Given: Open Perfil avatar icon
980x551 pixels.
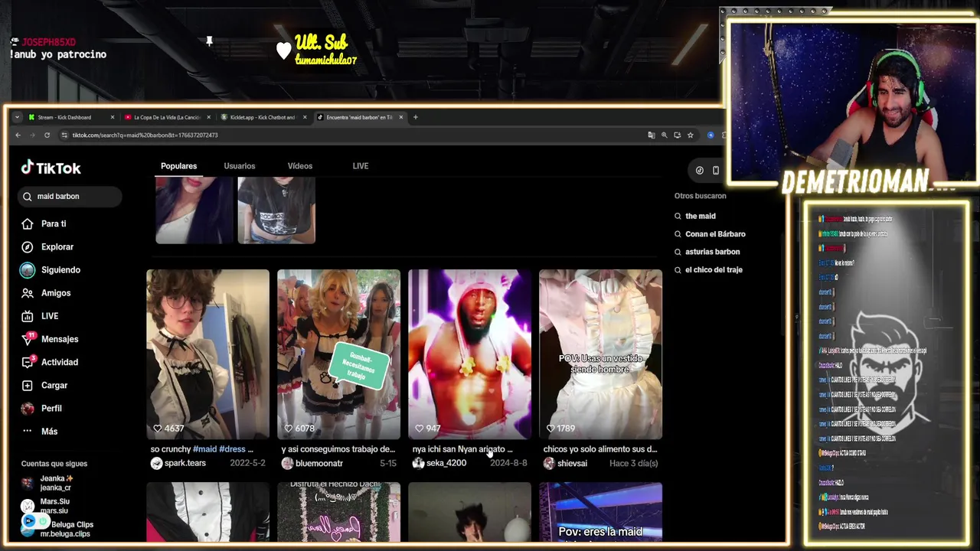Looking at the screenshot, I should click(28, 408).
